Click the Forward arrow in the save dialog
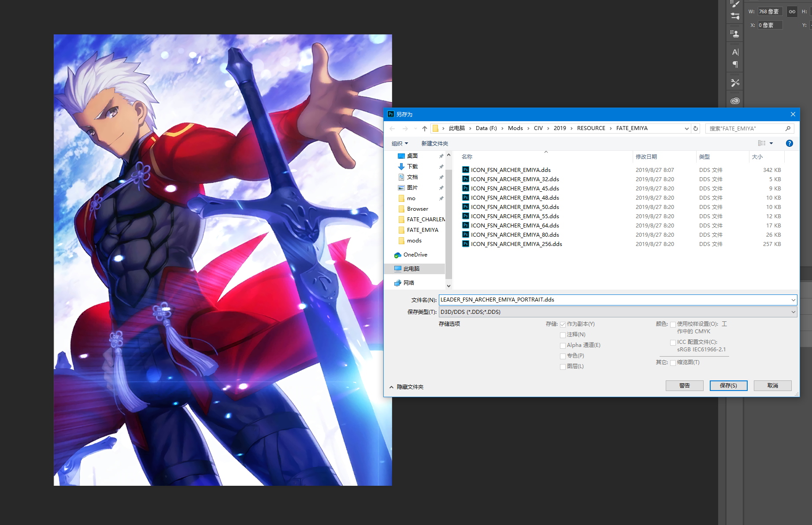This screenshot has height=525, width=812. 405,129
